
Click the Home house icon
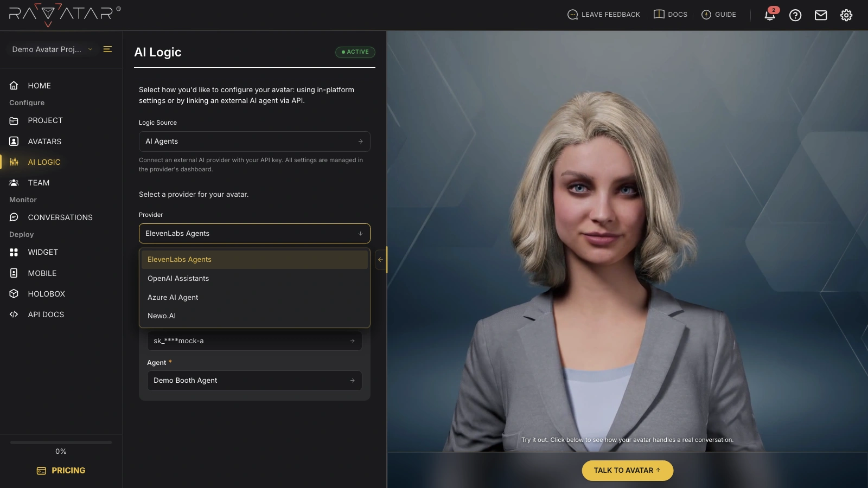14,86
